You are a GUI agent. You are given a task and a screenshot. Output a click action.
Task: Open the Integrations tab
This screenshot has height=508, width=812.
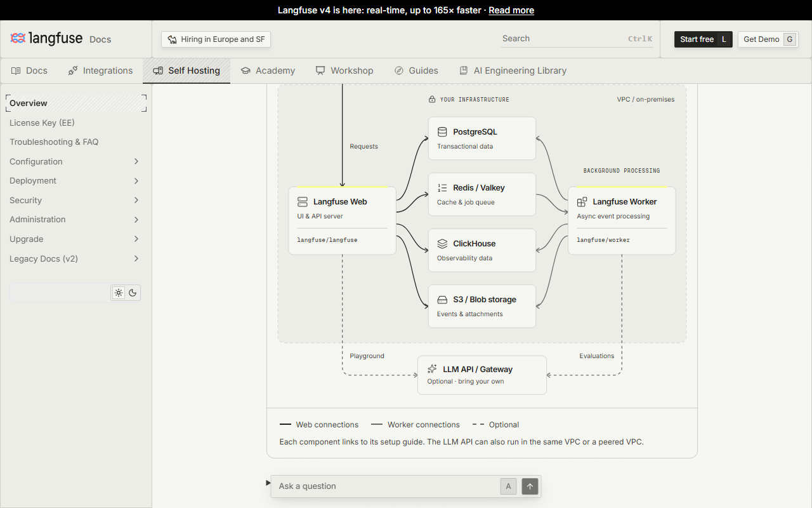coord(100,70)
